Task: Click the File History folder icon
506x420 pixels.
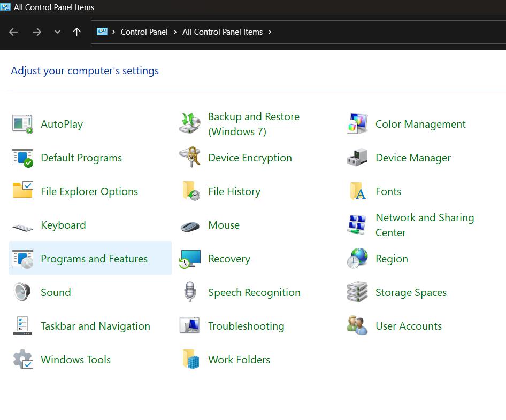Action: [191, 191]
